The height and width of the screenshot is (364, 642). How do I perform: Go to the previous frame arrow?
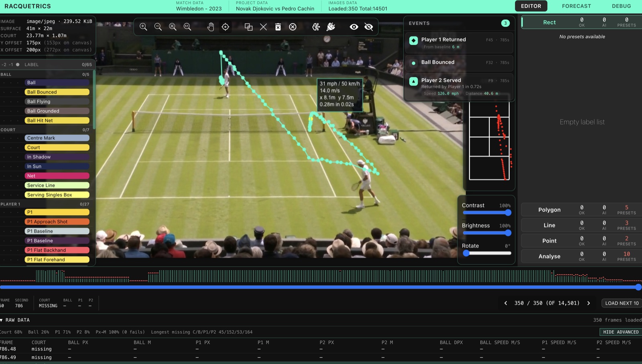click(506, 303)
